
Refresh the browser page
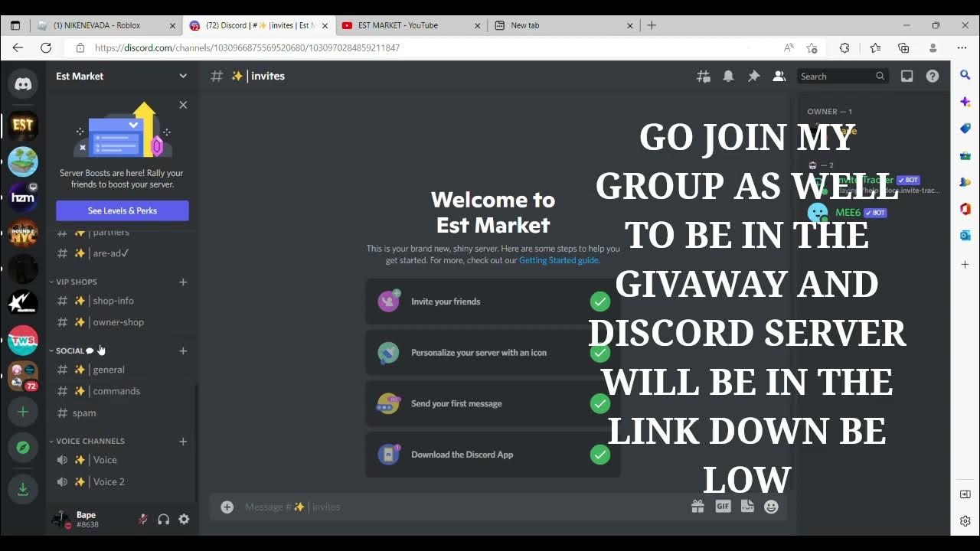[x=46, y=47]
